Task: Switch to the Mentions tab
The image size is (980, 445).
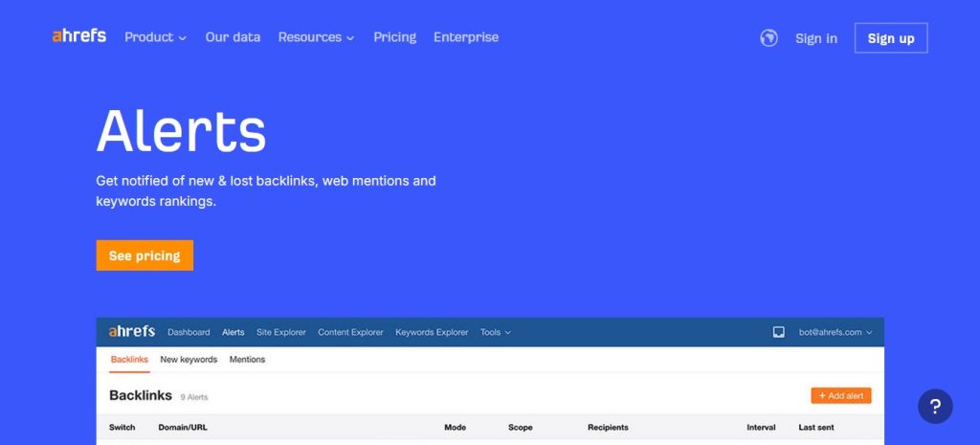Action: tap(247, 360)
